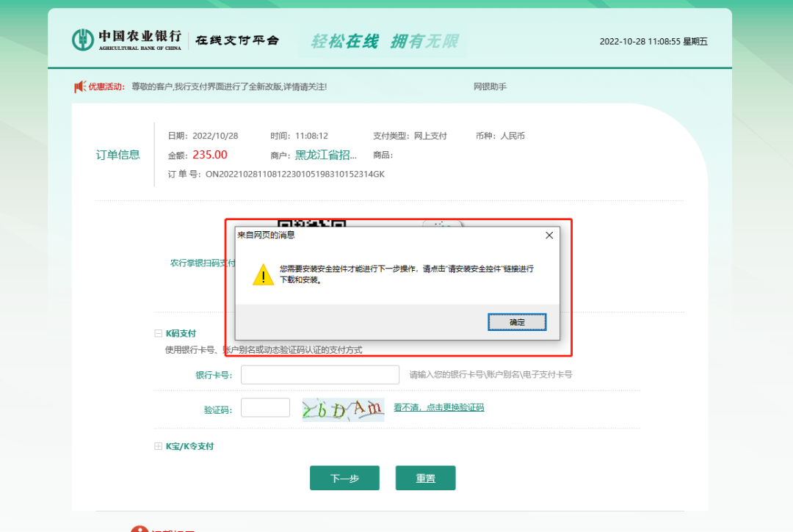The height and width of the screenshot is (532, 793).
Task: Click the 重置 button
Action: click(425, 478)
